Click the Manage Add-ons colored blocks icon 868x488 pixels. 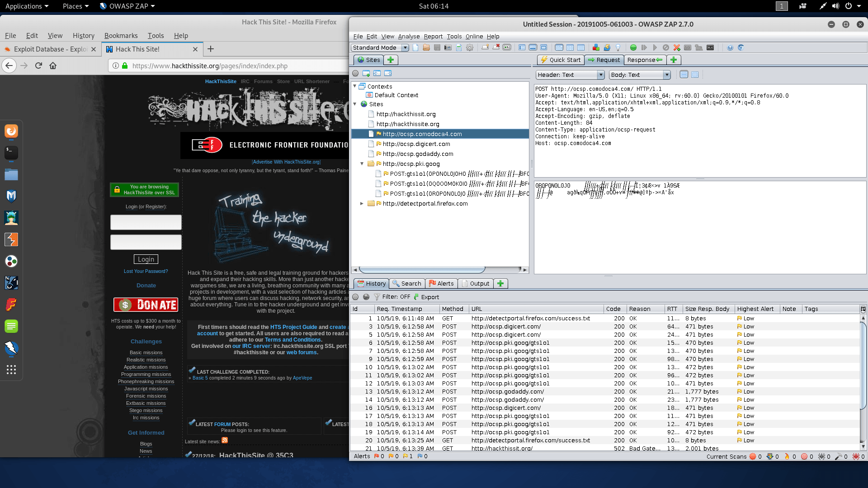click(x=596, y=47)
